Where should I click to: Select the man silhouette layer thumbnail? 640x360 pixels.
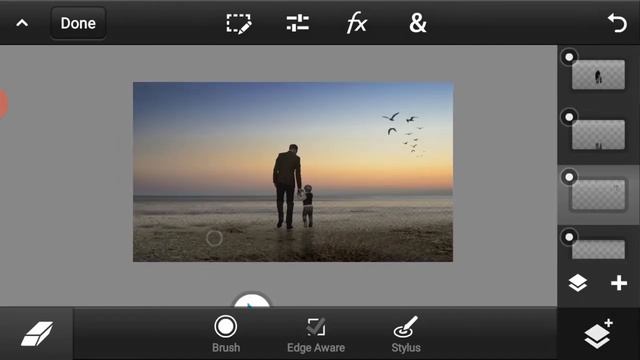(x=598, y=75)
